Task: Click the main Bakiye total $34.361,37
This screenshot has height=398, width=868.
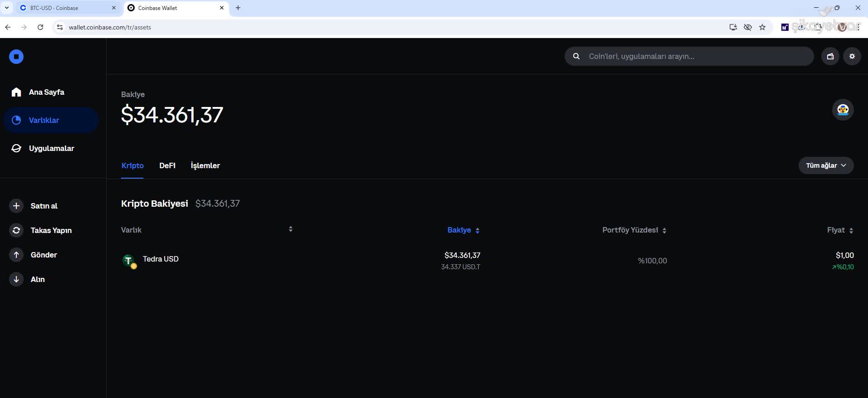Action: coord(172,115)
